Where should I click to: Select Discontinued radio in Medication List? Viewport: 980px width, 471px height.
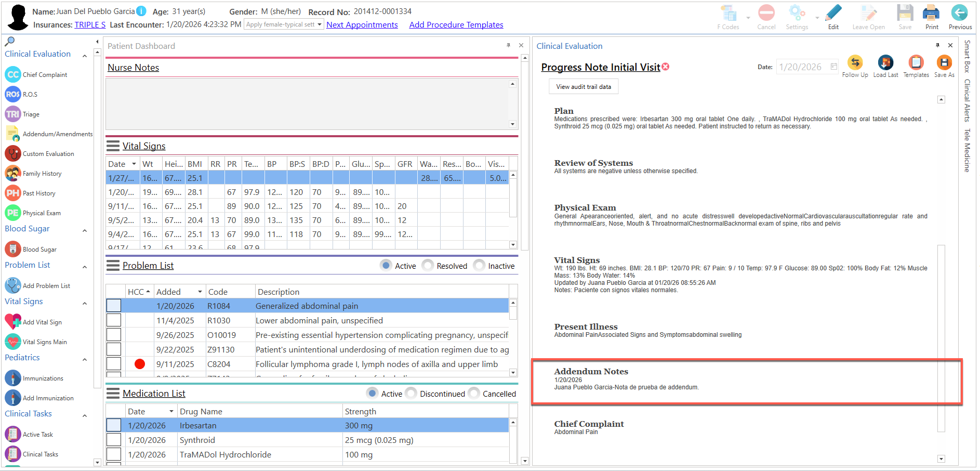[411, 393]
